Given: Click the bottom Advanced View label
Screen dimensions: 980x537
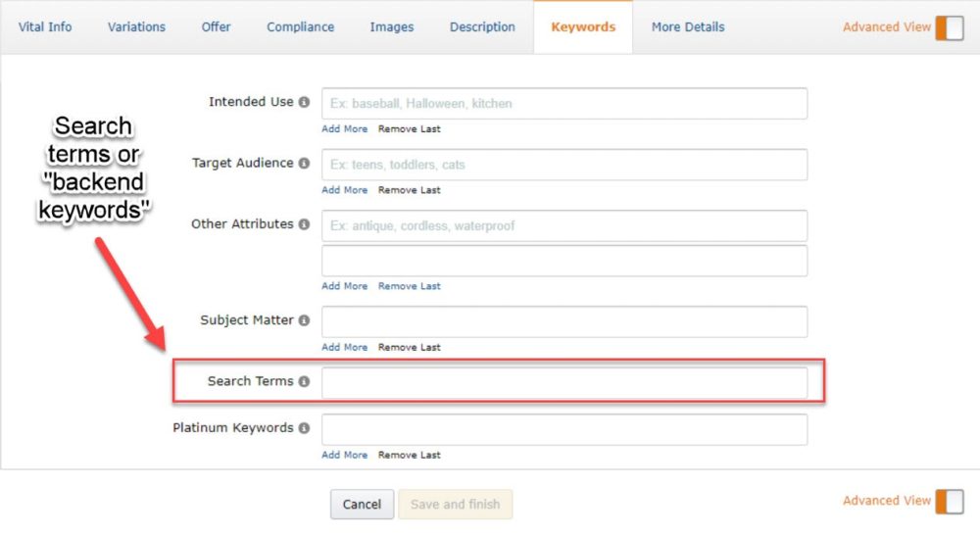Looking at the screenshot, I should coord(886,501).
